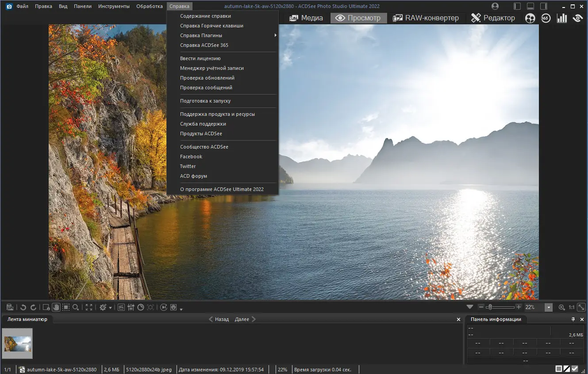Click the Далее navigation button
Screen dimensions: 588x374
click(245, 319)
